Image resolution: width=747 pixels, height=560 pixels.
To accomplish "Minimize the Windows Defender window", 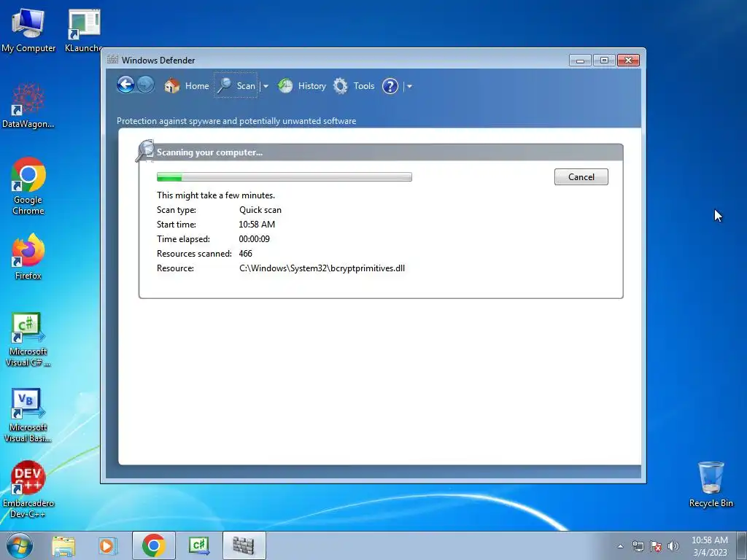I will pos(580,60).
